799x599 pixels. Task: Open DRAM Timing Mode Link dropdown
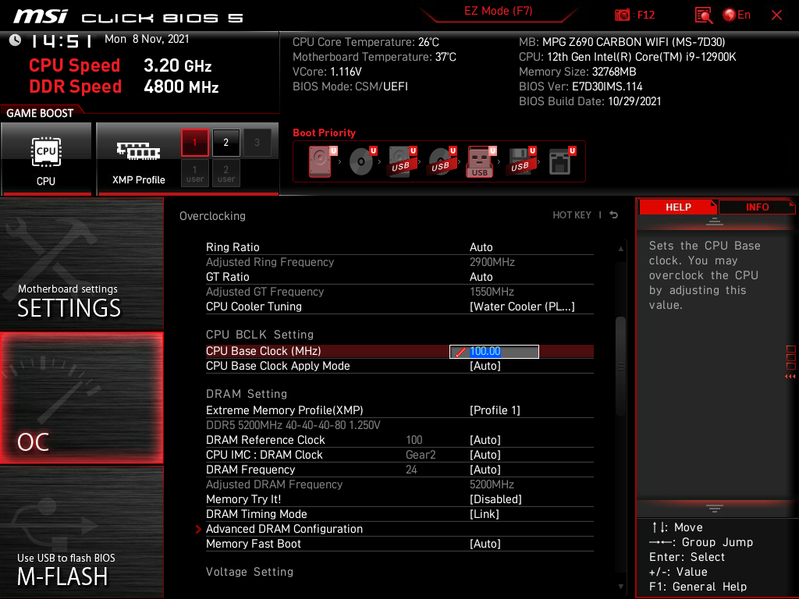(x=484, y=514)
